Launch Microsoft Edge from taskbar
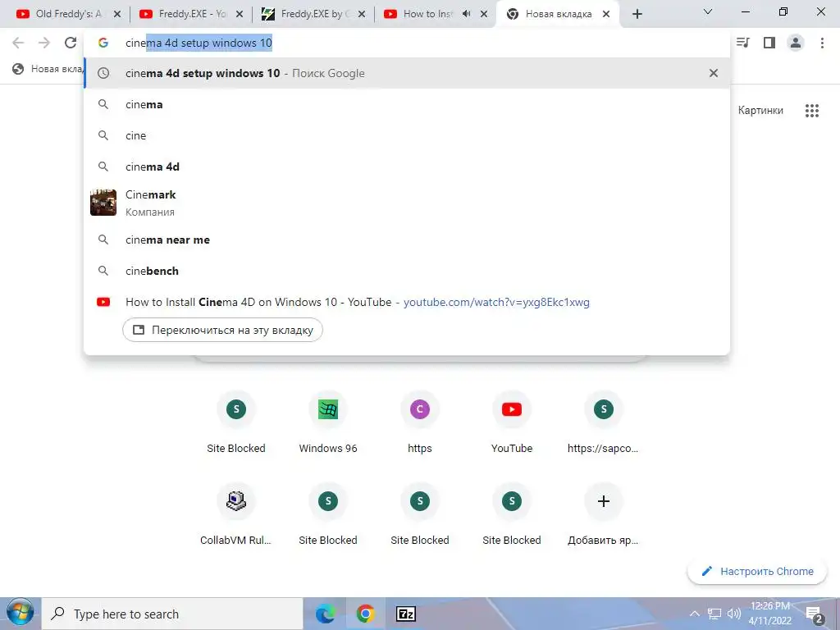This screenshot has width=840, height=630. (325, 614)
